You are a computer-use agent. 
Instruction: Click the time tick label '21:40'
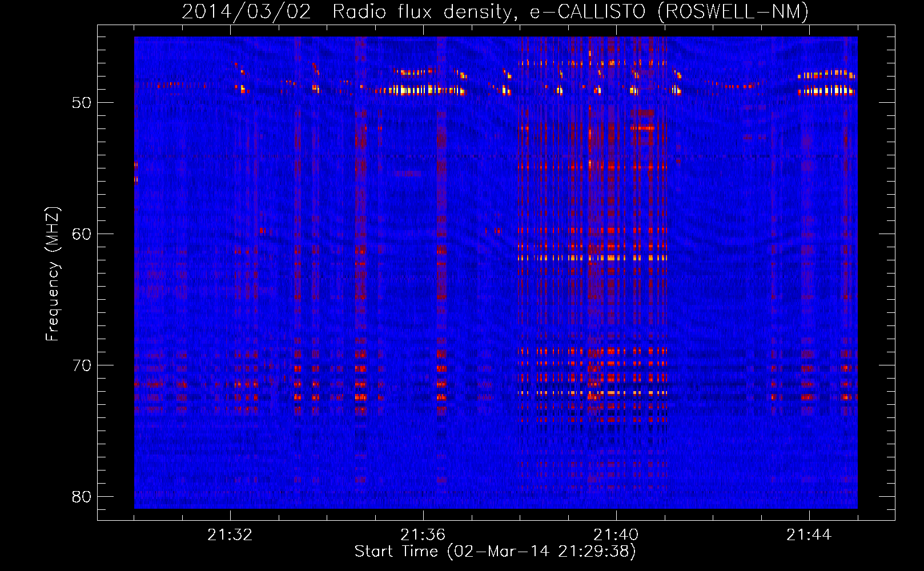click(x=616, y=535)
